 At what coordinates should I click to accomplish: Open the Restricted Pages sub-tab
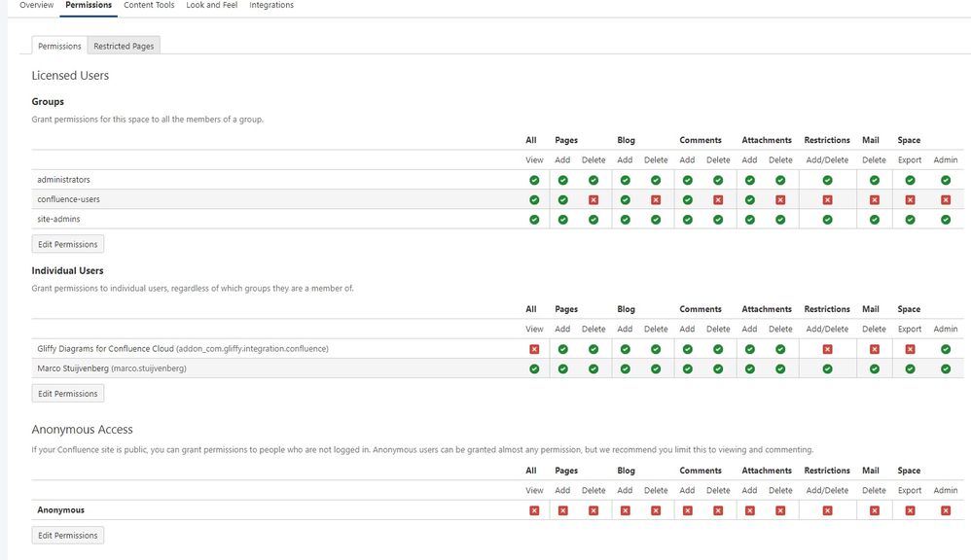tap(124, 46)
